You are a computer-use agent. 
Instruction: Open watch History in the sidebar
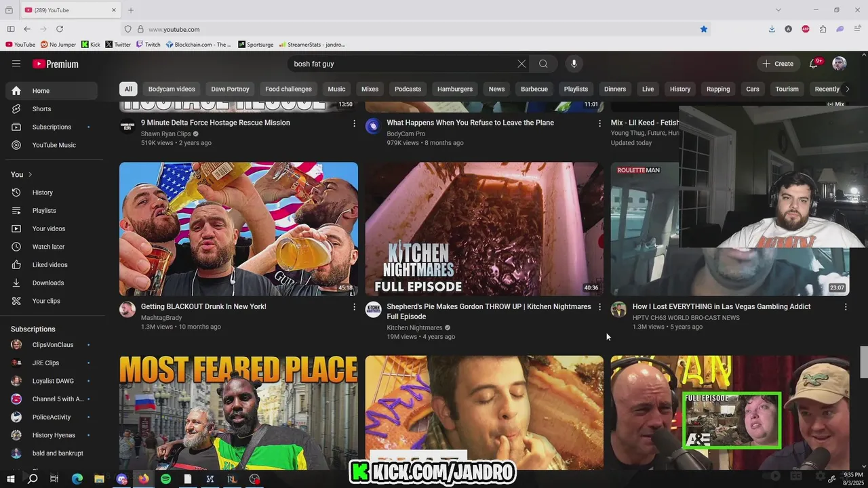[x=52, y=192]
